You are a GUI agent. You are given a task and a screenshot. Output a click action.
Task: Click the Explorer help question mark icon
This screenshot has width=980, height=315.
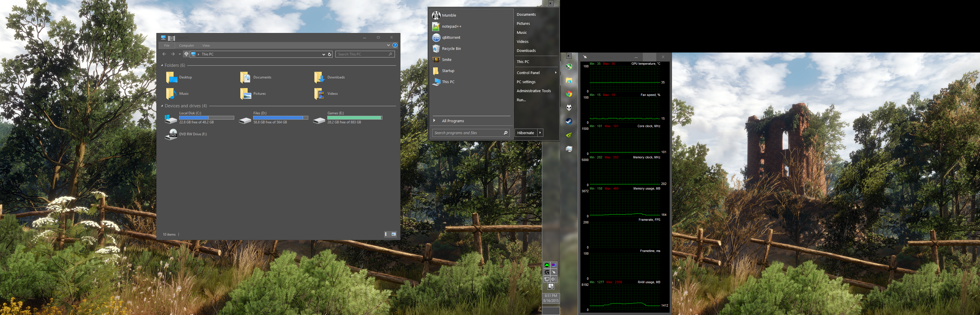(x=395, y=45)
